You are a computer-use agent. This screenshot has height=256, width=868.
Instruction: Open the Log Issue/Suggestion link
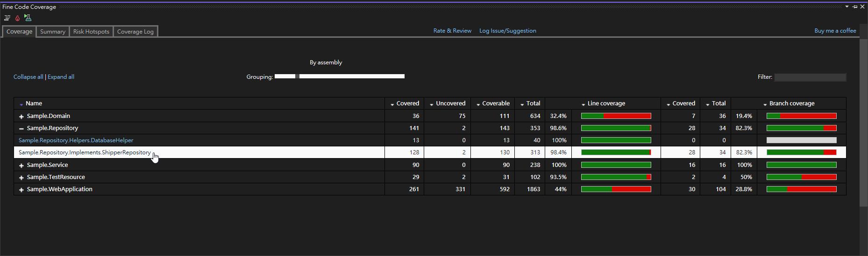[x=507, y=31]
